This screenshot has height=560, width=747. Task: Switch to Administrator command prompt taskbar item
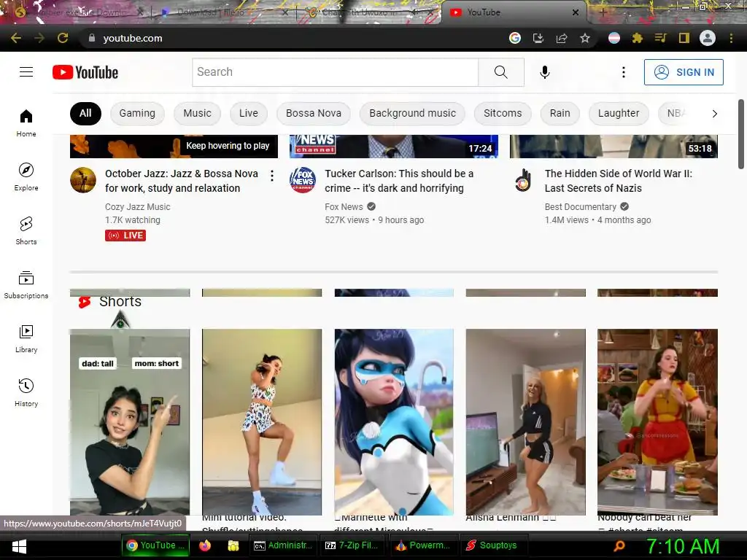[283, 545]
